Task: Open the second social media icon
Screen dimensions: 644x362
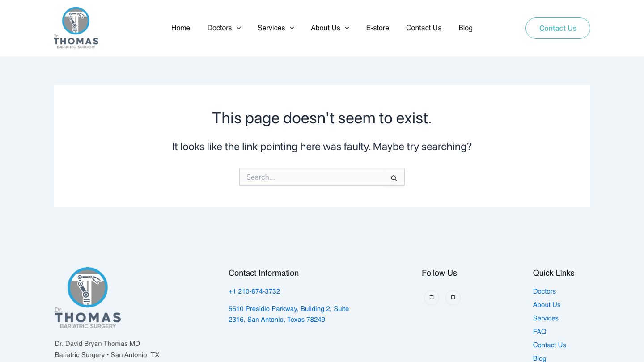Action: pyautogui.click(x=453, y=297)
